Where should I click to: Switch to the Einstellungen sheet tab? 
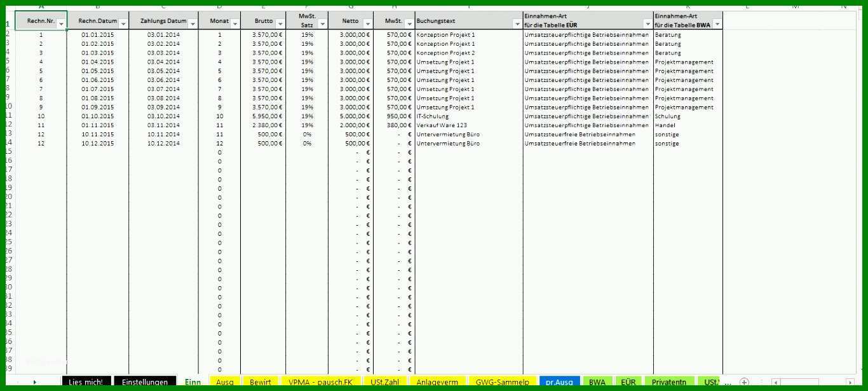coord(145,382)
